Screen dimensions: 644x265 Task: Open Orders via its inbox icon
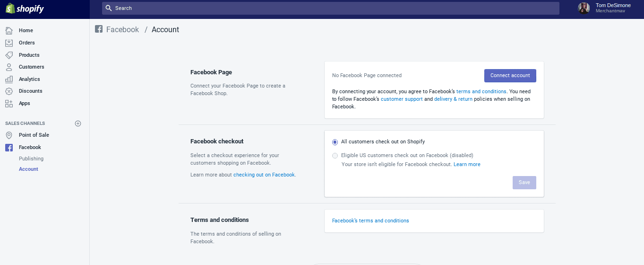9,43
